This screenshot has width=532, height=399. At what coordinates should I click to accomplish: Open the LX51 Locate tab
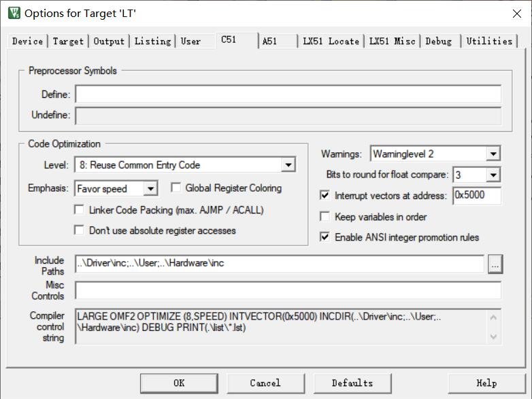[x=331, y=41]
